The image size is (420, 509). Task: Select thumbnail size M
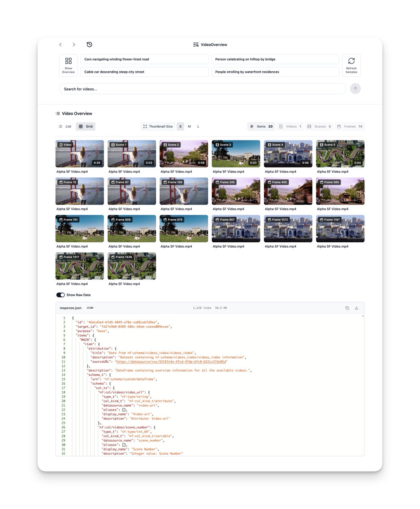[189, 126]
